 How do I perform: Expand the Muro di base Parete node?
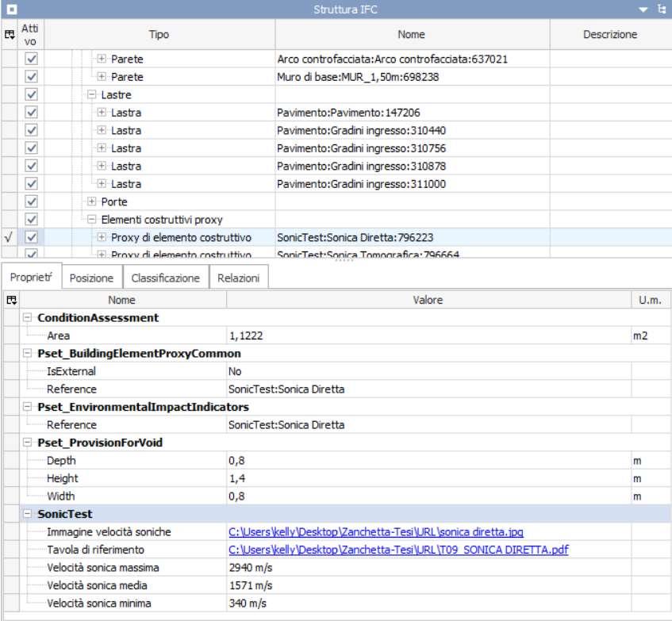click(102, 77)
